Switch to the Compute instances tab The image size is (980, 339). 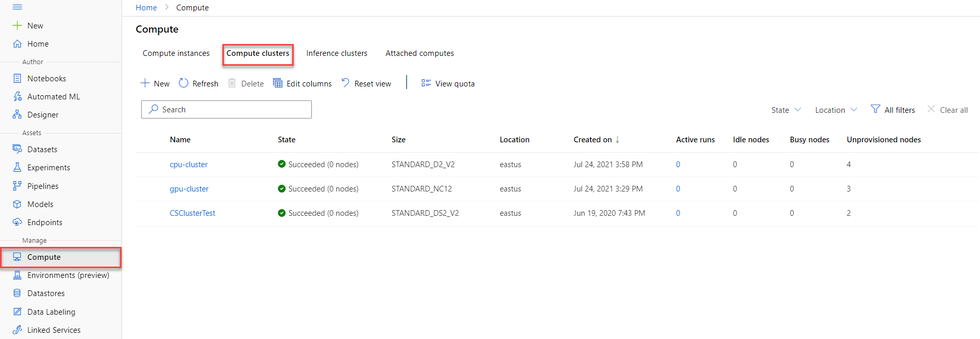[176, 53]
